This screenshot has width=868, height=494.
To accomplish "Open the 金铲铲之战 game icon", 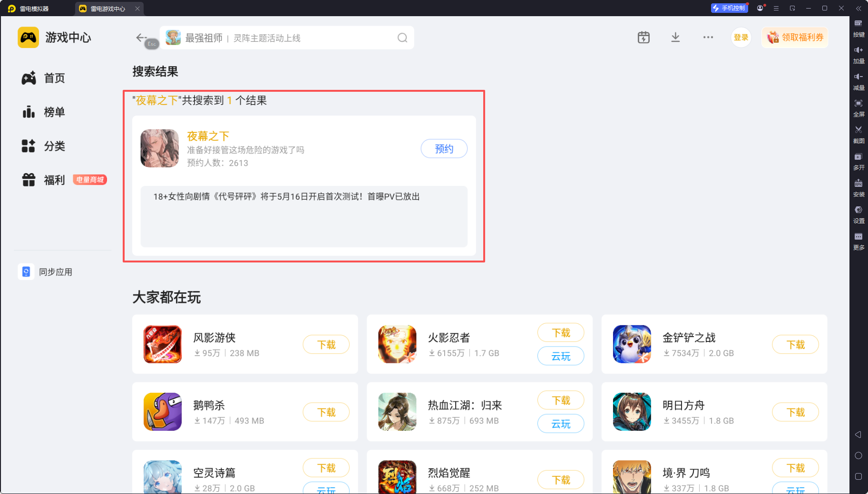I will pyautogui.click(x=632, y=344).
